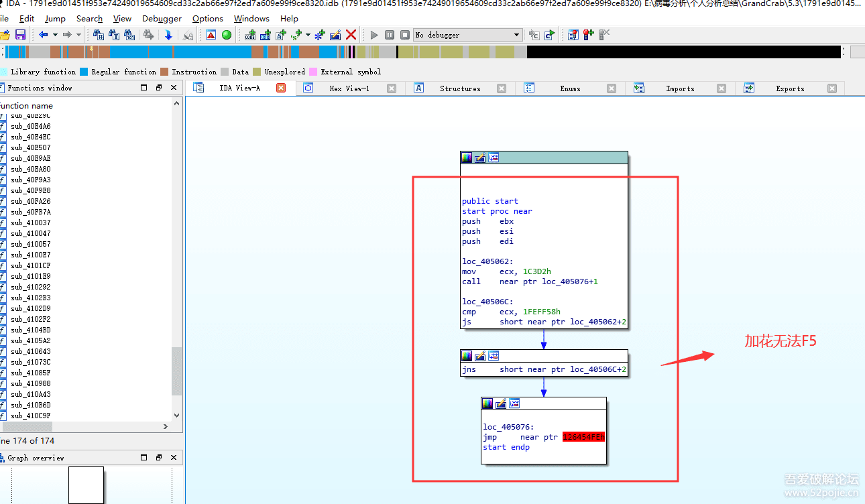Jump back with the blue left arrow
The width and height of the screenshot is (865, 504).
[x=43, y=34]
